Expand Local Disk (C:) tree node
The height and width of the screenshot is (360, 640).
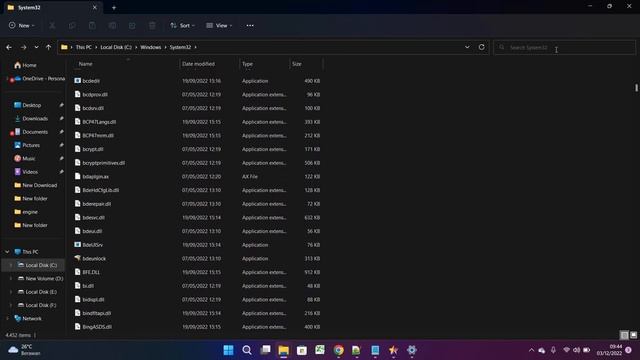(11, 265)
